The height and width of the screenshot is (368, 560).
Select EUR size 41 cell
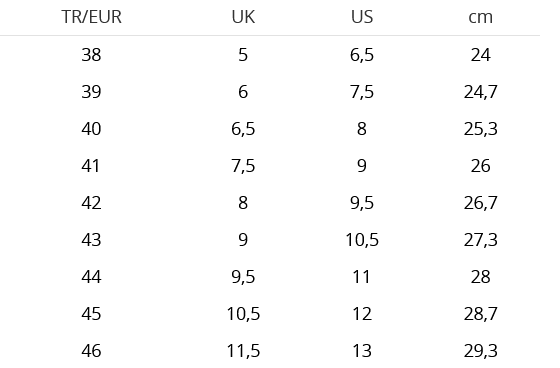coord(91,166)
